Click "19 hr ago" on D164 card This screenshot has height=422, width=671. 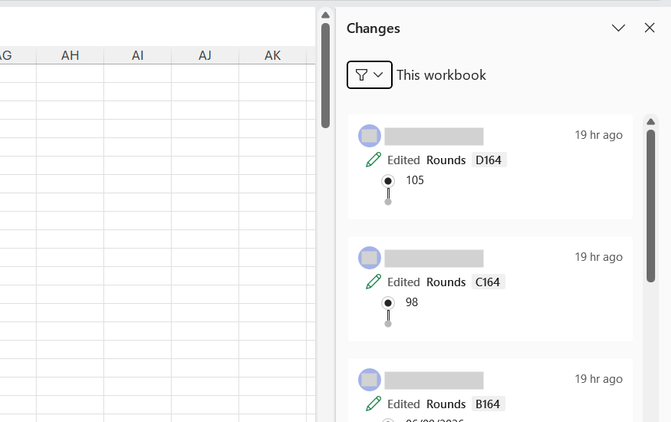[x=599, y=135]
